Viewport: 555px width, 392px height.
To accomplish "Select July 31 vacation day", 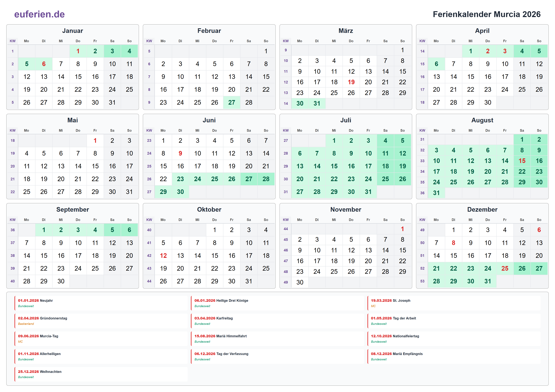I will point(368,192).
